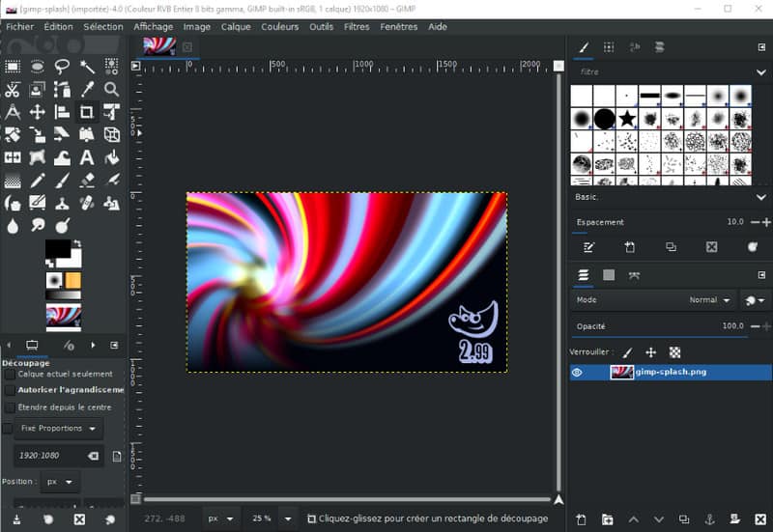Select the Cage Transform tool
This screenshot has height=532, width=773.
tap(38, 157)
